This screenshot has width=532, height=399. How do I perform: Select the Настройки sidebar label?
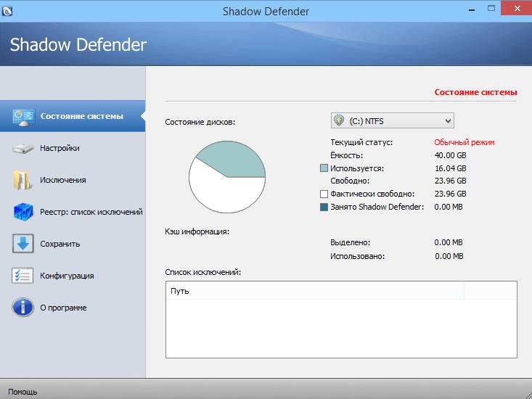point(60,148)
